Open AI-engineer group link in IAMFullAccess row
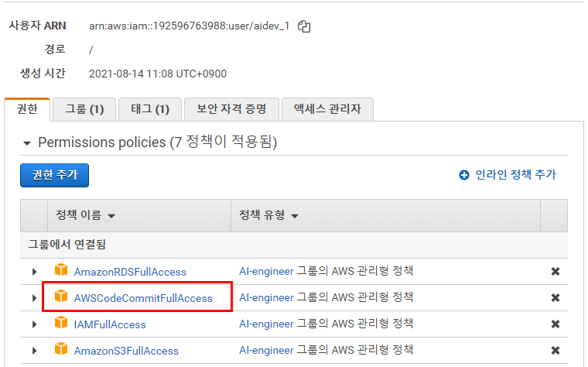 [266, 324]
